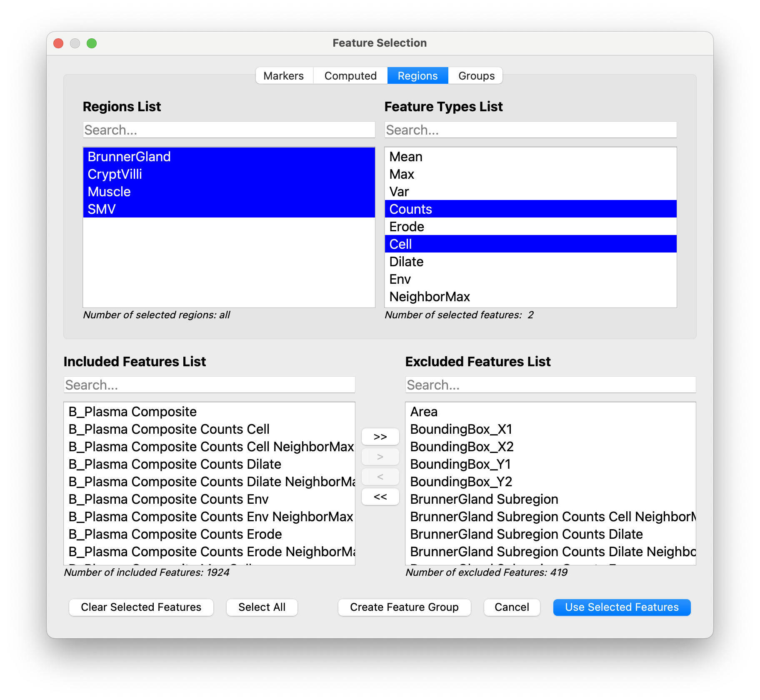Viewport: 760px width, 700px height.
Task: Click the single move-left < arrow
Action: click(x=380, y=477)
